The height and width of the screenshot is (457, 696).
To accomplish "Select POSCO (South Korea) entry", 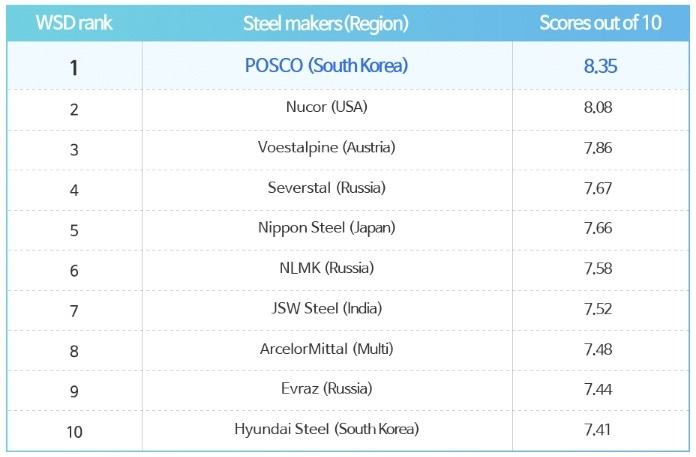I will [327, 67].
